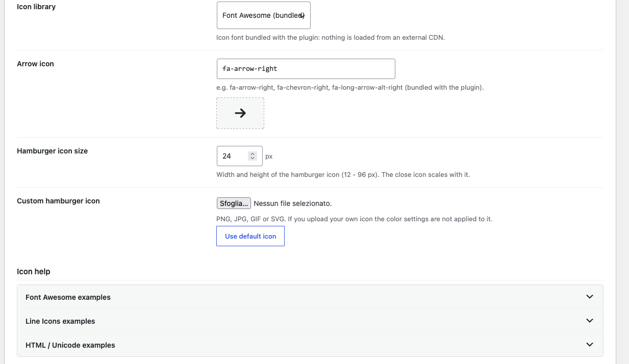
Task: Click the Hamburger icon size setting label
Action: coord(52,151)
